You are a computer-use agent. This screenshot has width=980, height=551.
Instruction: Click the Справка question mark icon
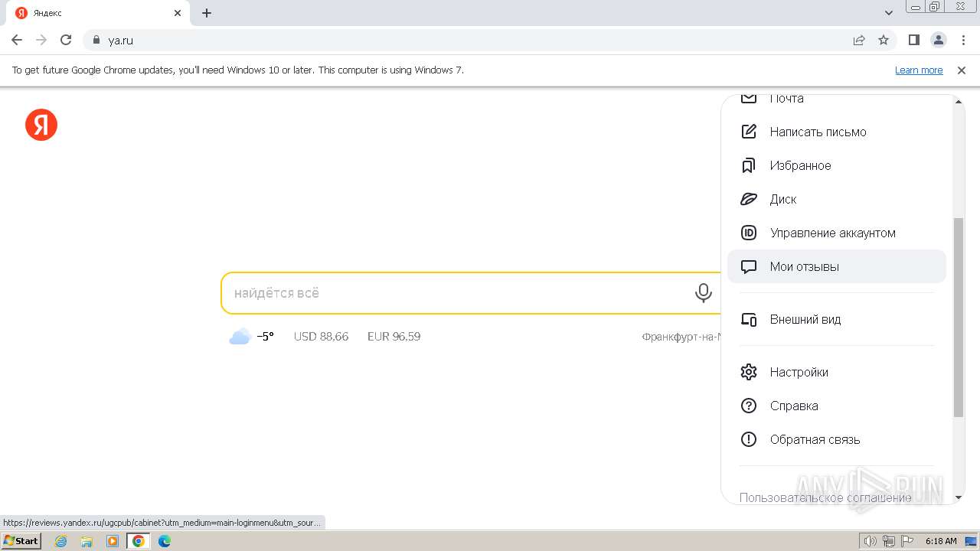point(749,406)
